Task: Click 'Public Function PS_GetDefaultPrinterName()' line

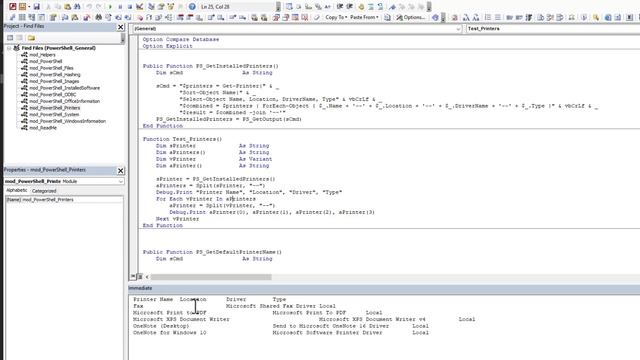Action: pyautogui.click(x=212, y=252)
